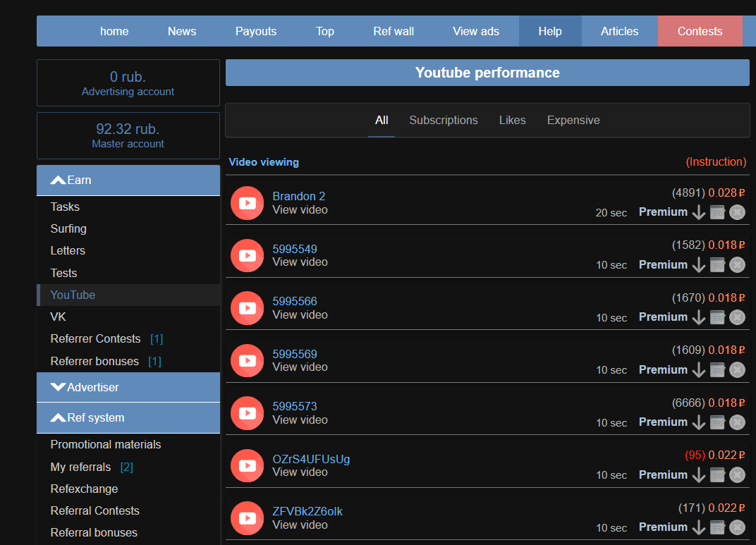756x545 pixels.
Task: Open the Articles menu item
Action: point(620,31)
